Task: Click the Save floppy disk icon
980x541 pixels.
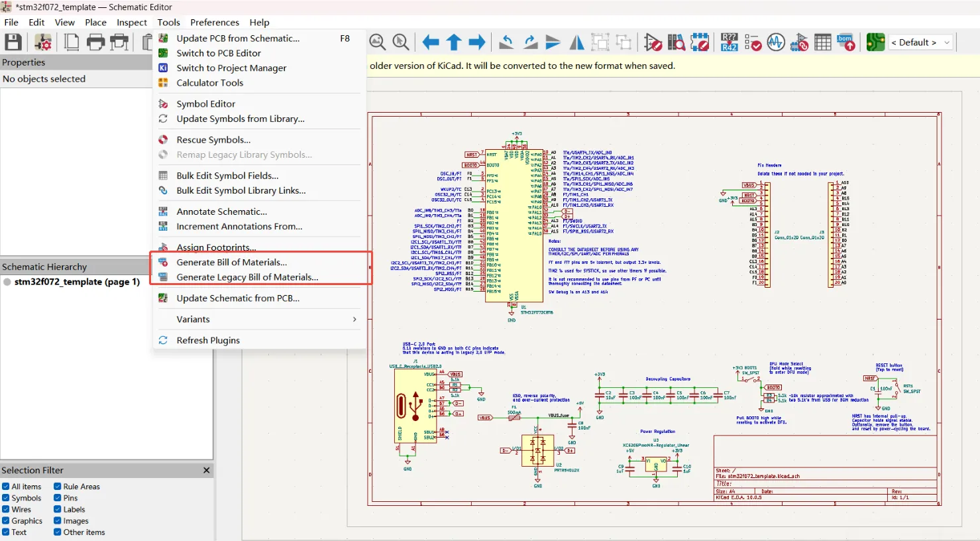Action: click(x=13, y=42)
